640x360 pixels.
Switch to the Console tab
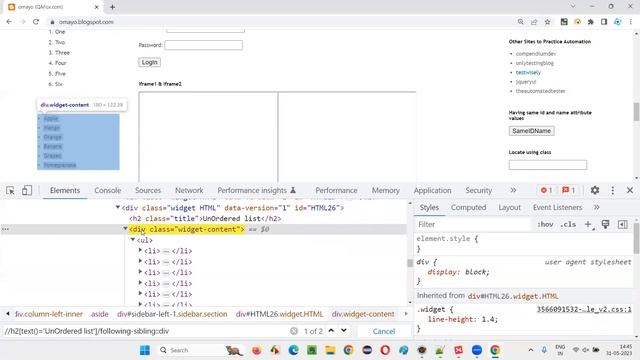[108, 190]
